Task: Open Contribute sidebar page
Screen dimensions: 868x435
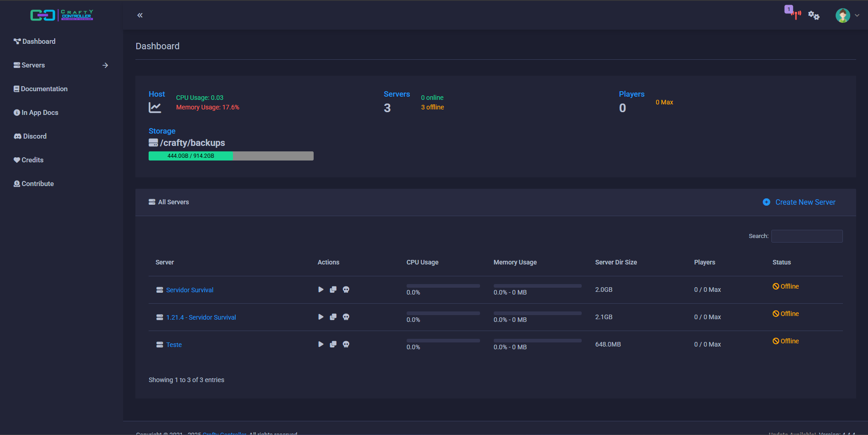Action: pos(34,184)
